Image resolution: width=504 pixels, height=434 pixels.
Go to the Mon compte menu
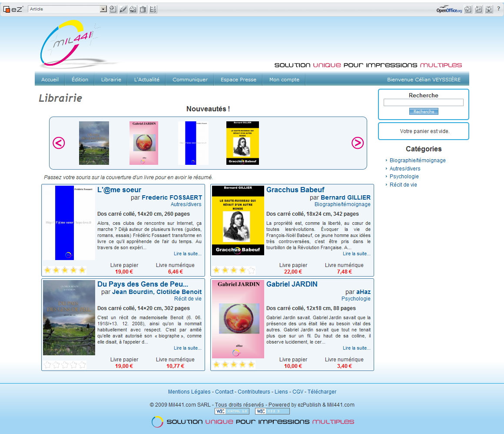[284, 80]
